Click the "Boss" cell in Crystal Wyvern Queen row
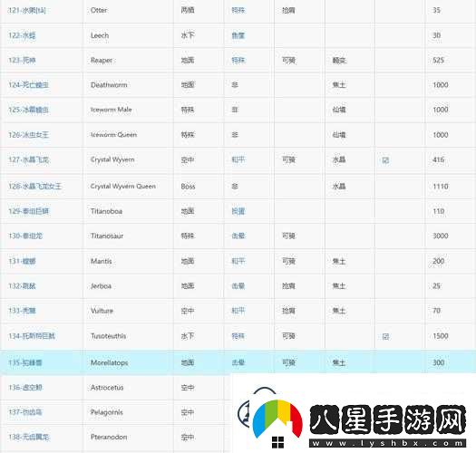The image size is (476, 453). tap(188, 186)
